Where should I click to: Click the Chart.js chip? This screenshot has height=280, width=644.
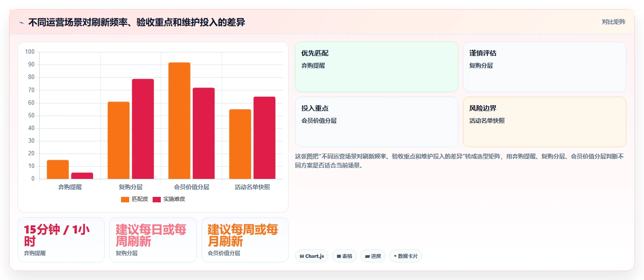point(312,256)
